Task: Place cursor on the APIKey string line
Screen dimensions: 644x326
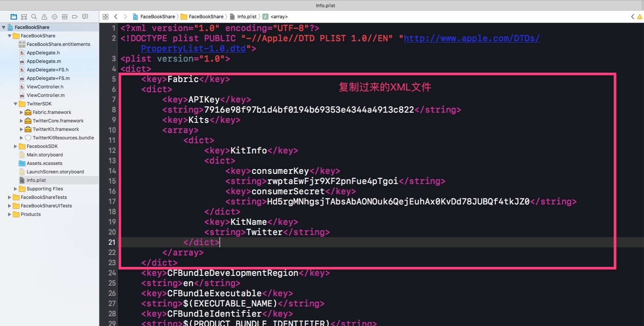Action: point(309,110)
